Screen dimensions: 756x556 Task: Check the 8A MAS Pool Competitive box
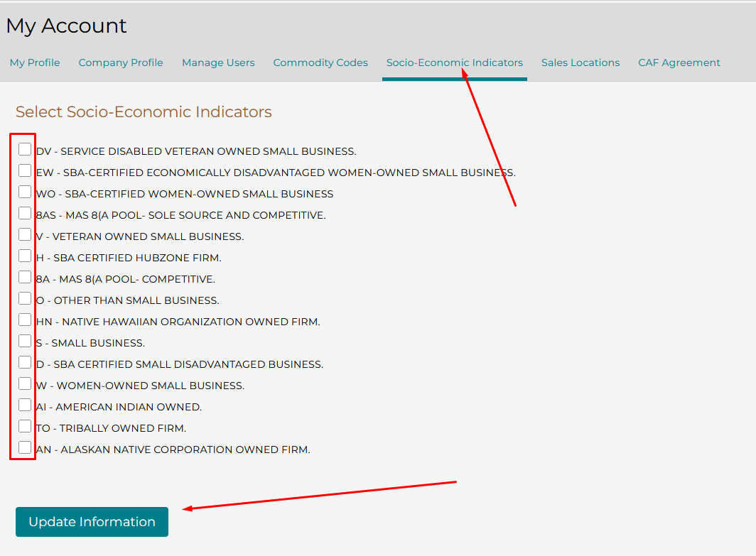25,277
